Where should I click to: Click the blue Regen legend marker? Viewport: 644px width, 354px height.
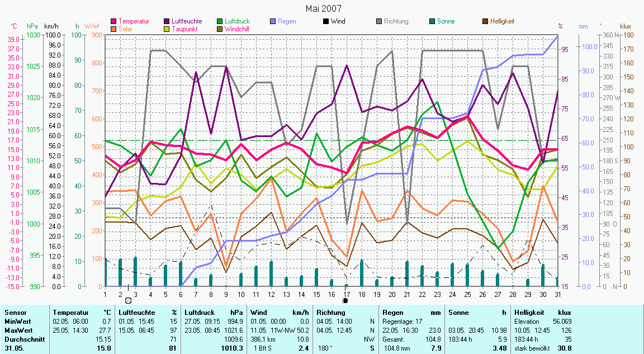[273, 21]
